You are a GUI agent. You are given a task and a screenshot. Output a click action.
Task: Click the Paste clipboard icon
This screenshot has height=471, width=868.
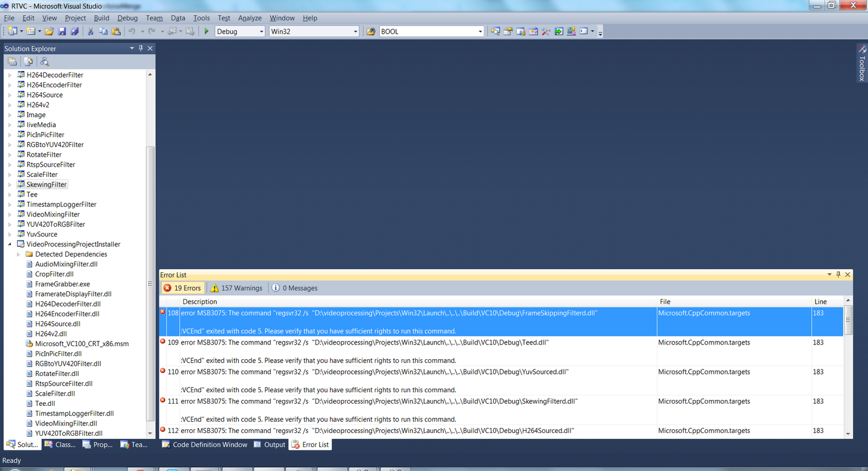[x=116, y=31]
